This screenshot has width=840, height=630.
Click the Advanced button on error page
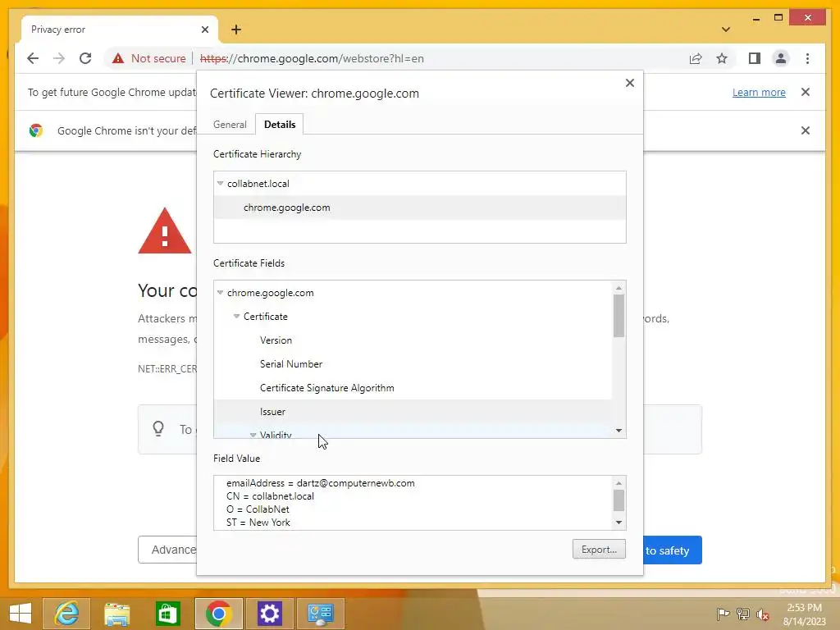coord(167,550)
